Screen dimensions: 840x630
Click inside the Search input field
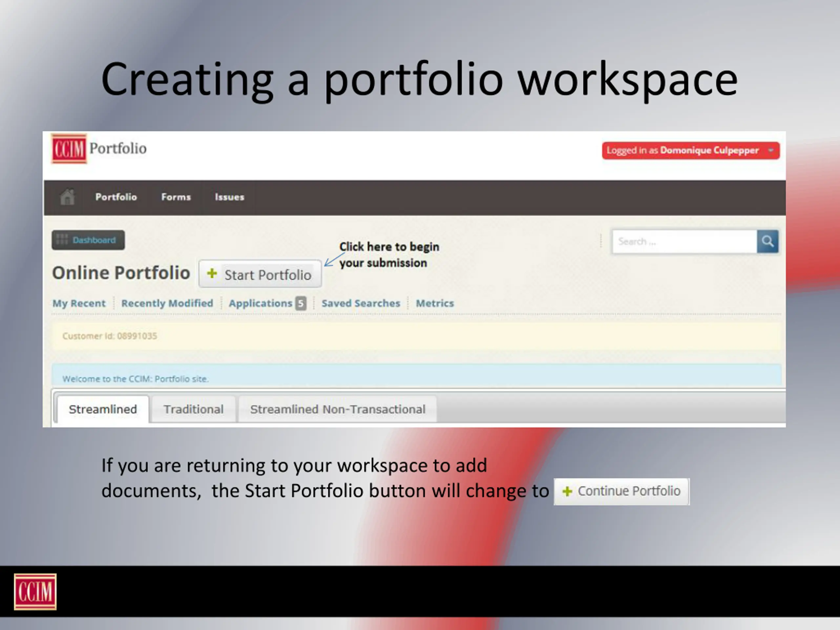pyautogui.click(x=684, y=241)
